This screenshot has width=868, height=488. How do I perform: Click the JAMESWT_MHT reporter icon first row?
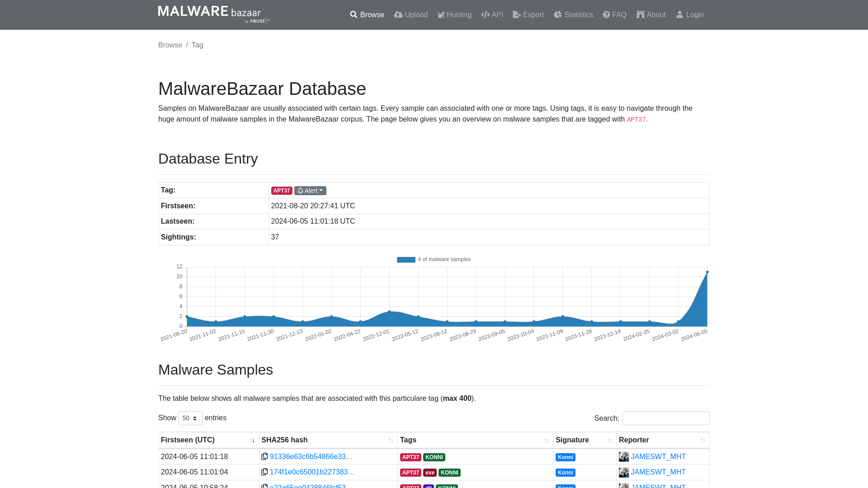[x=623, y=456]
